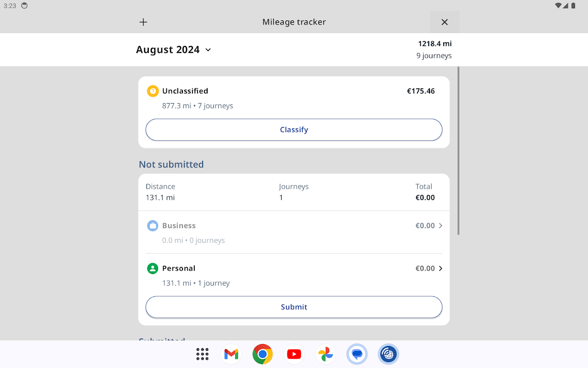Click the Unclassified label text
This screenshot has width=588, height=368.
point(185,91)
